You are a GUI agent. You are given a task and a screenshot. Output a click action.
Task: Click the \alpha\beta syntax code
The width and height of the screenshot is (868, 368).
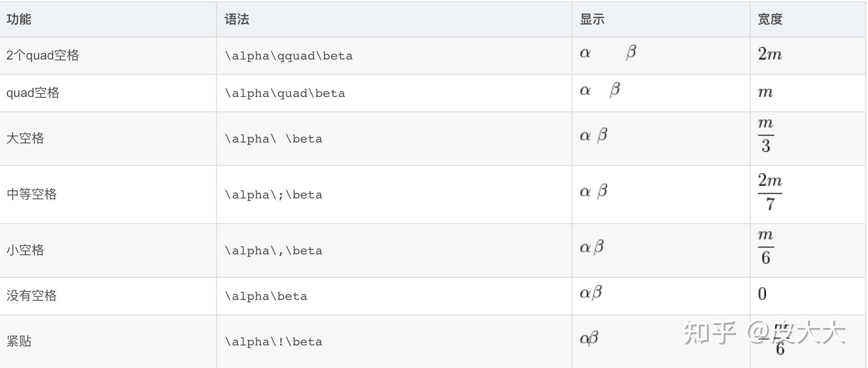tap(266, 296)
